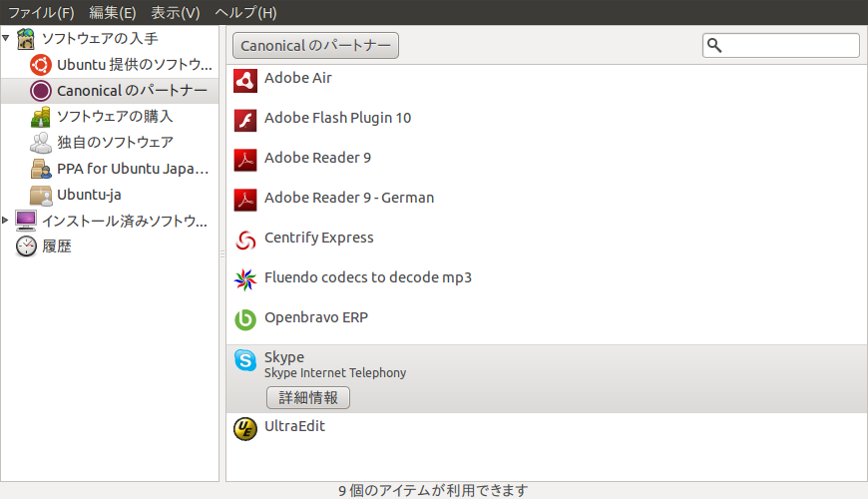This screenshot has height=499, width=868.
Task: Select ソフトウェアの購入 in sidebar
Action: [115, 117]
